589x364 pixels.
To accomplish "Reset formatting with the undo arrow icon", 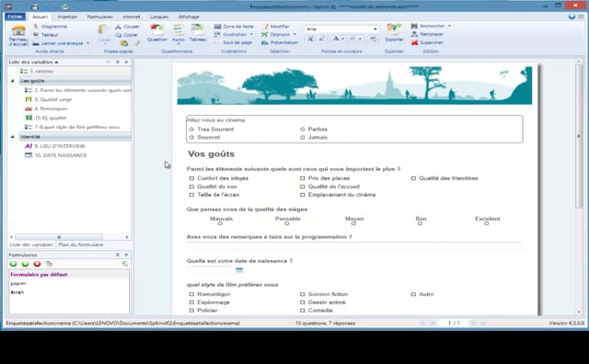I will tap(373, 39).
